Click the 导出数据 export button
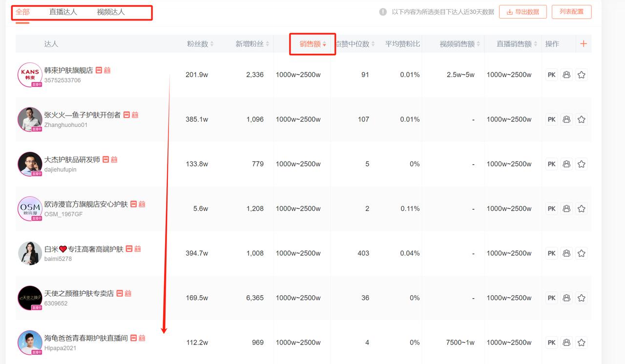 point(523,12)
